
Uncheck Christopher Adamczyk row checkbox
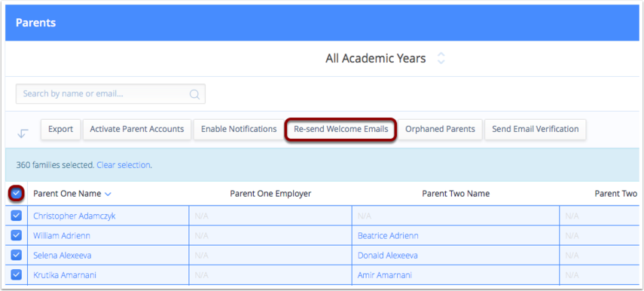[x=16, y=216]
